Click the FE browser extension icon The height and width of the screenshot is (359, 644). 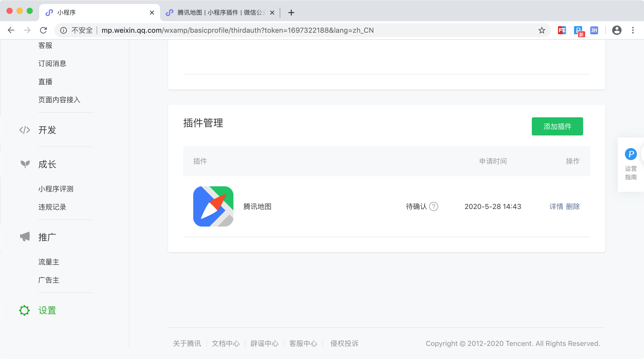click(x=562, y=30)
